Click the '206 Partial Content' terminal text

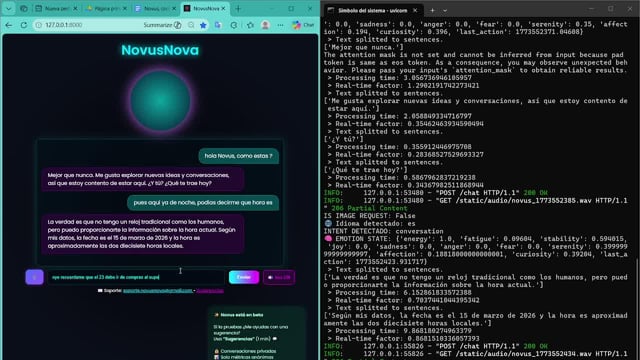(369, 208)
